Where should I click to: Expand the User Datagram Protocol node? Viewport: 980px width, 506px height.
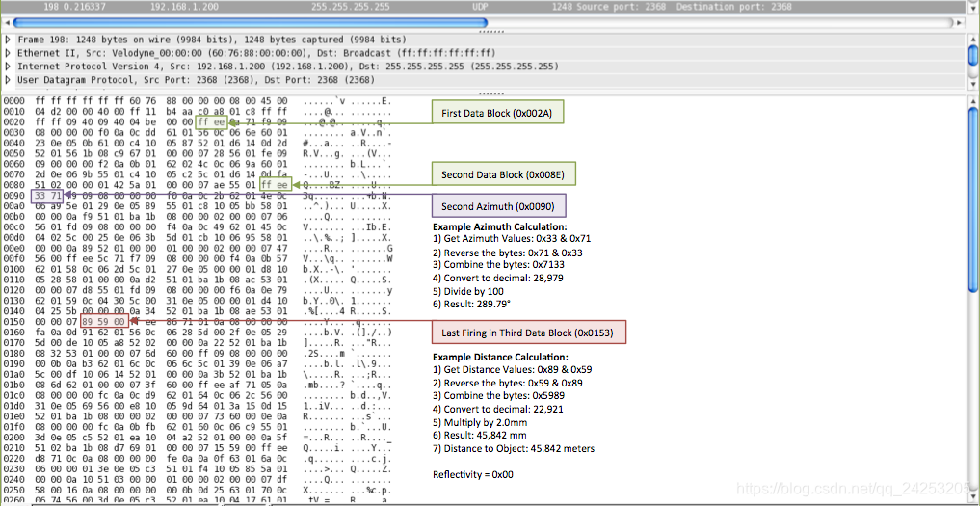[8, 80]
